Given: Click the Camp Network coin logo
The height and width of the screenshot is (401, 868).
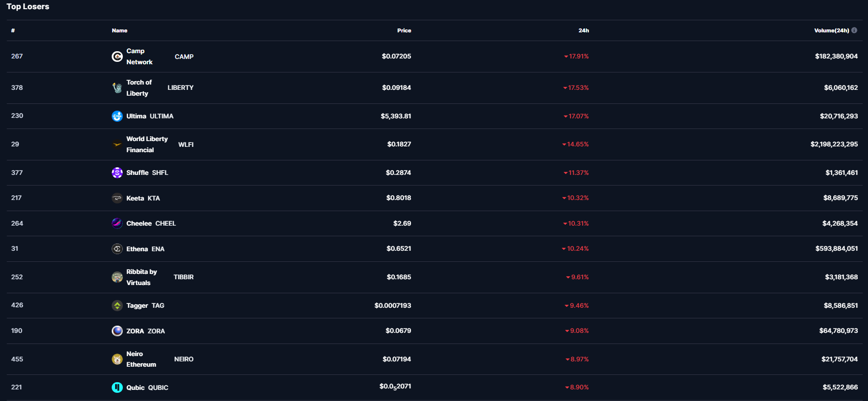Looking at the screenshot, I should click(x=117, y=57).
